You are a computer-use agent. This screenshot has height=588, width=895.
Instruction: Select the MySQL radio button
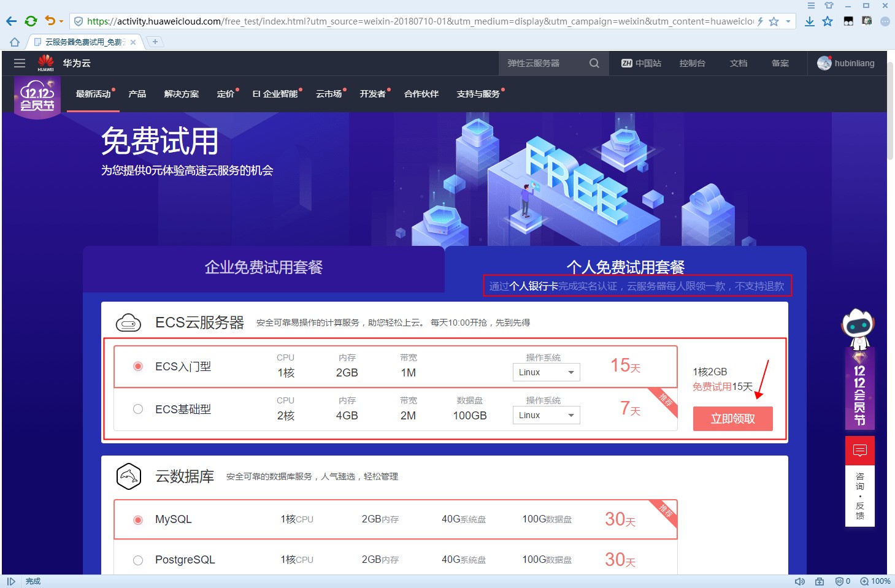[x=138, y=520]
